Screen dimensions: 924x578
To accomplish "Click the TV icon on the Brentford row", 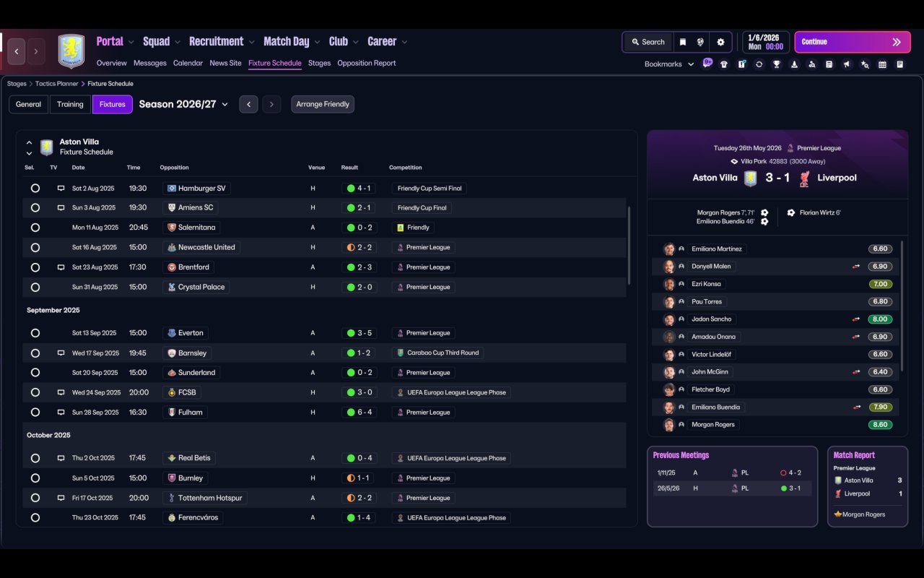I will click(61, 267).
